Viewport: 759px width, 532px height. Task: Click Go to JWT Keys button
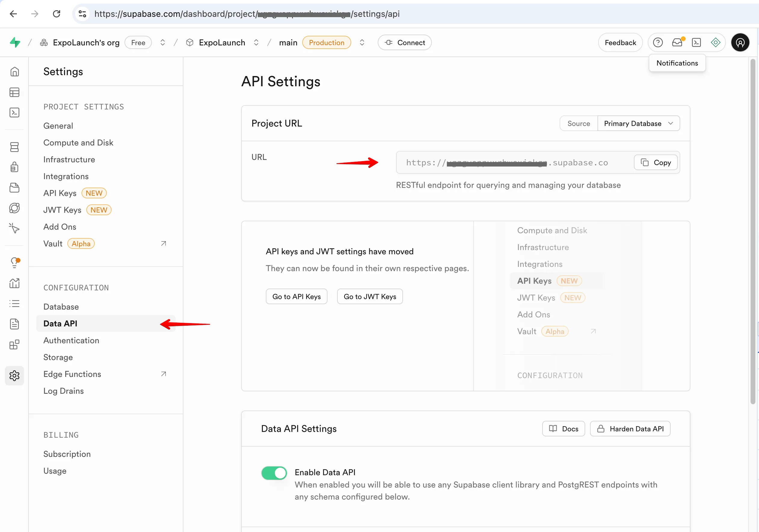[370, 297]
